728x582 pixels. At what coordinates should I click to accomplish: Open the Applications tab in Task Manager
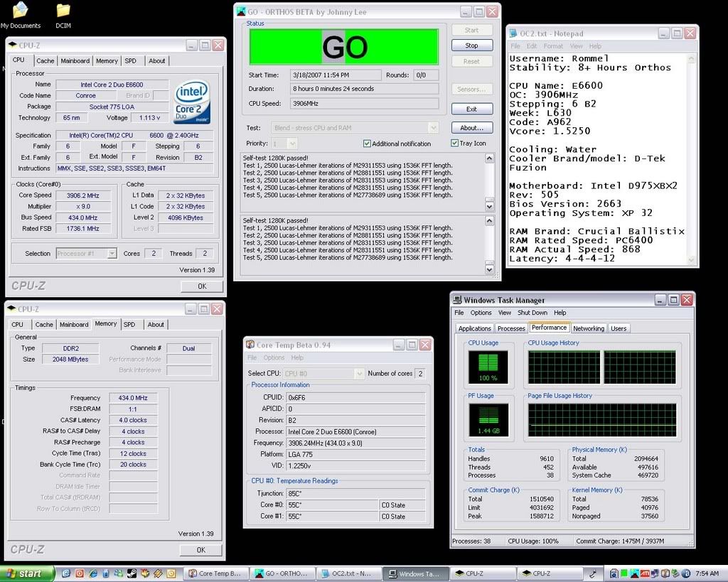pyautogui.click(x=474, y=328)
